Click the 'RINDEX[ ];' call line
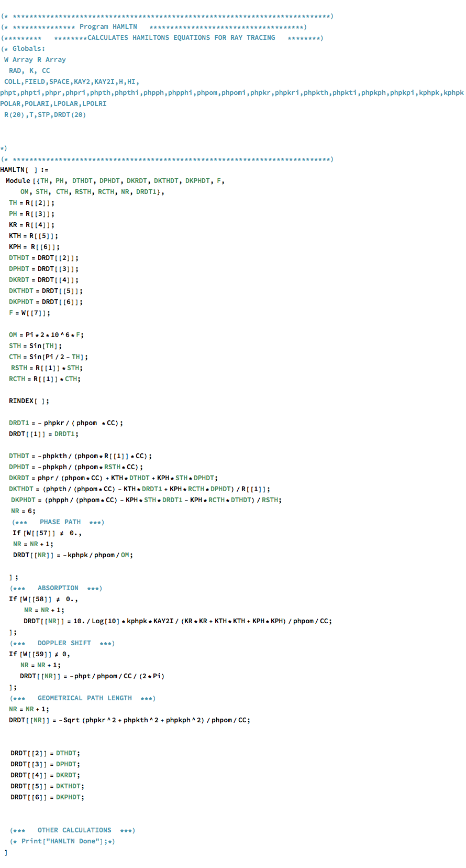This screenshot has height=868, width=466. pos(29,401)
